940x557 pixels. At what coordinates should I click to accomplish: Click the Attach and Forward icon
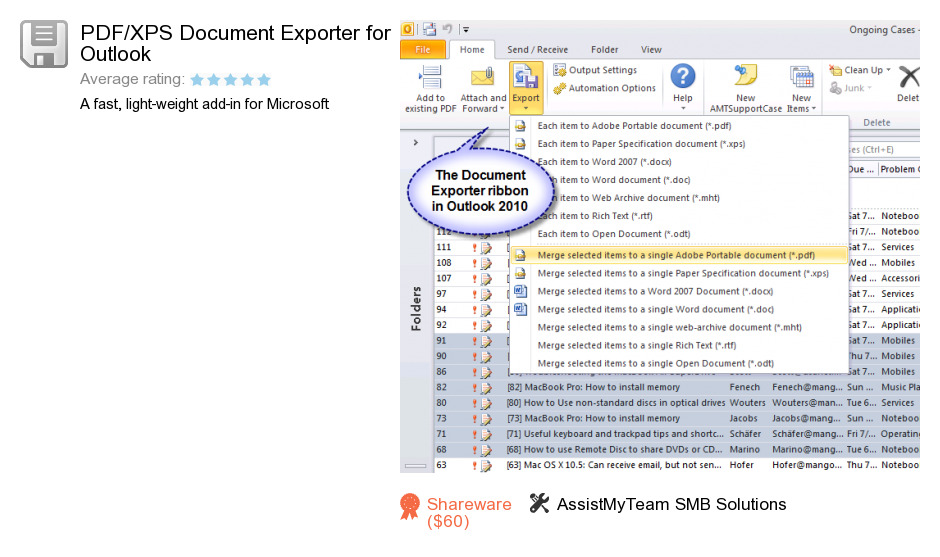point(482,77)
